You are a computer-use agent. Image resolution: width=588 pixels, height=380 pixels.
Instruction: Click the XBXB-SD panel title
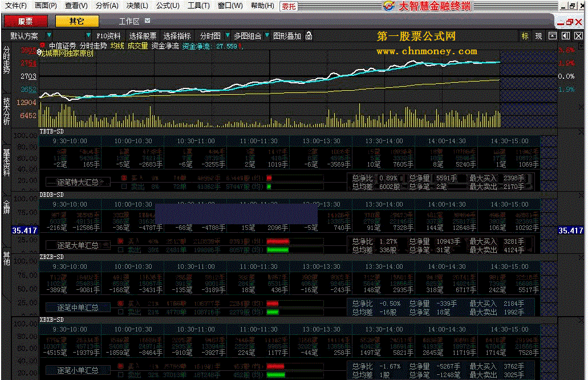point(52,320)
